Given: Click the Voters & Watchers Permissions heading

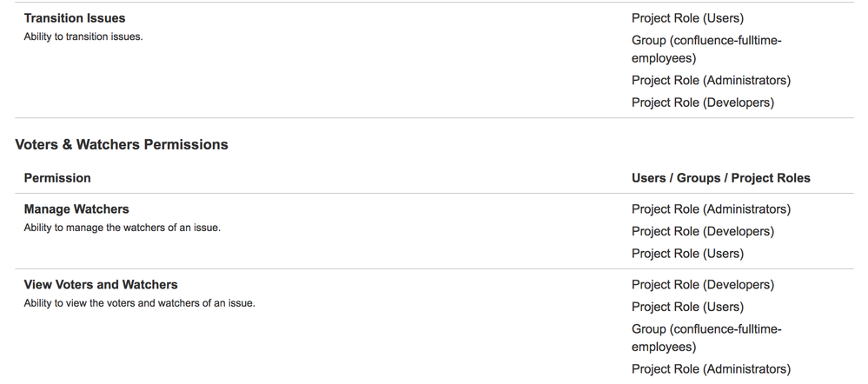Looking at the screenshot, I should 122,144.
